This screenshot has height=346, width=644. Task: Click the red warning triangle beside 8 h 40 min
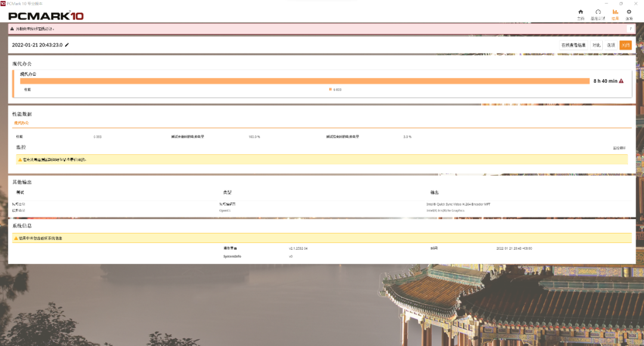tap(621, 81)
